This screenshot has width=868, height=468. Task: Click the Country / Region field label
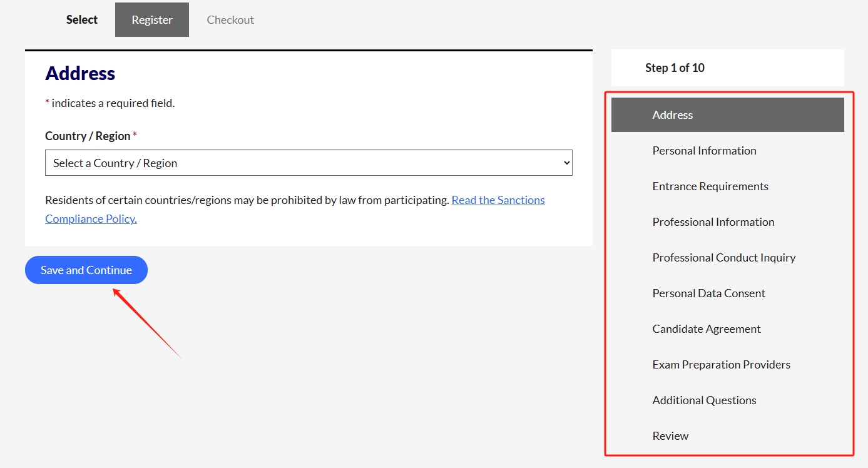coord(88,136)
